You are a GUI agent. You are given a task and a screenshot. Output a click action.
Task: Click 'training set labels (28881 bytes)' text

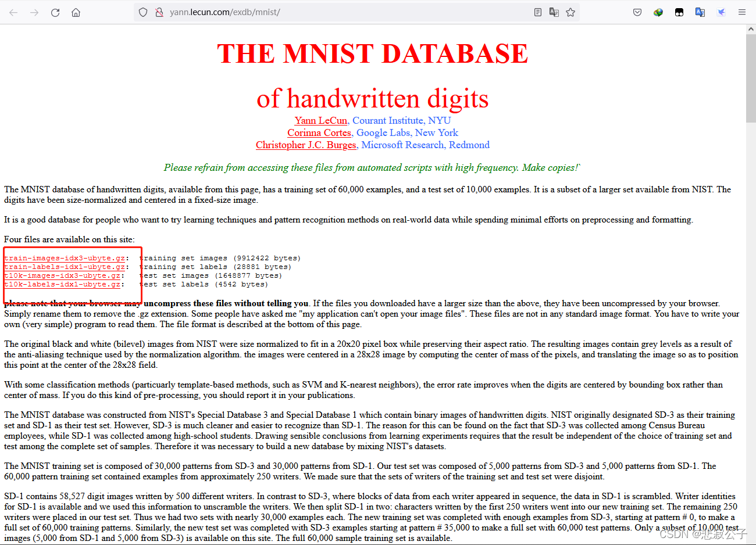(215, 267)
